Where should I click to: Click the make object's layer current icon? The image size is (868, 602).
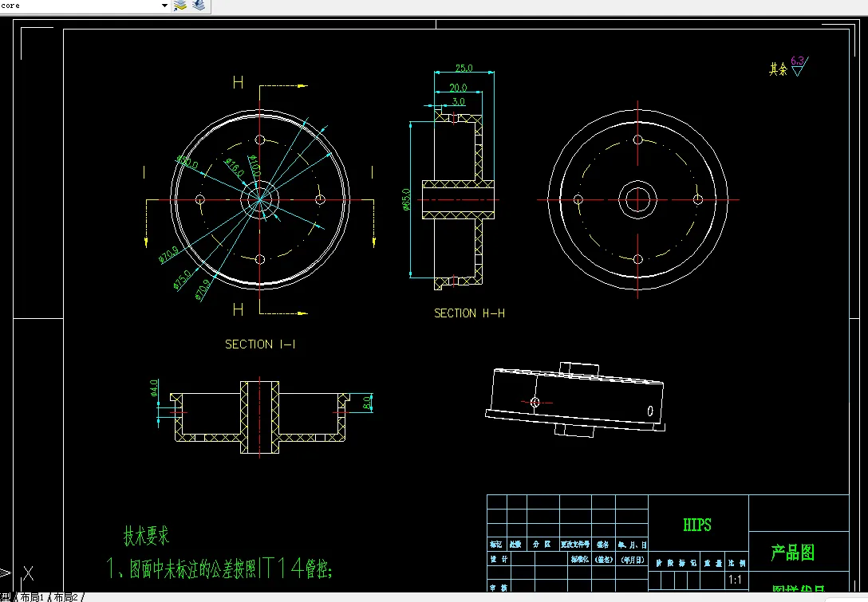point(180,6)
